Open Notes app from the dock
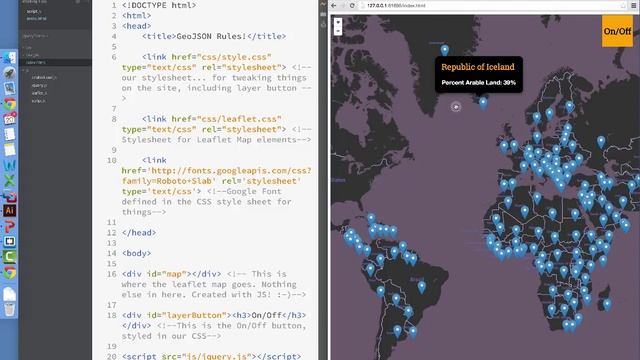Viewport: 640px width, 360px height. (x=9, y=149)
